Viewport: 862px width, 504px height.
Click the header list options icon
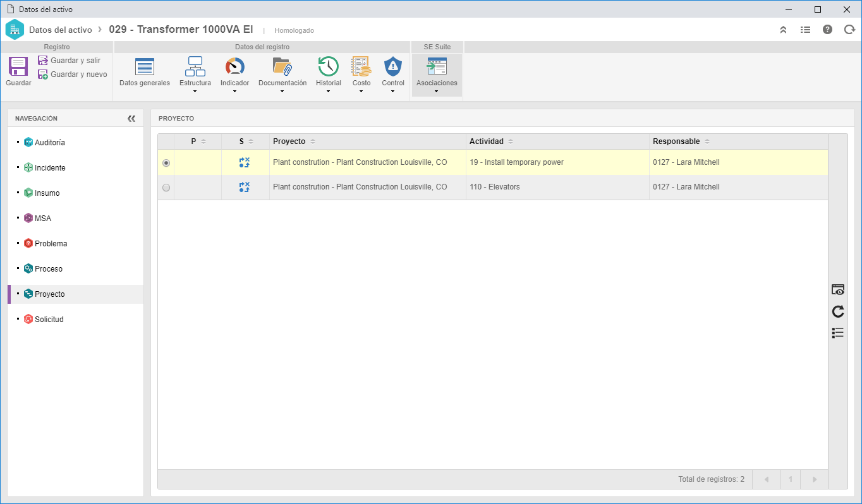(x=805, y=30)
